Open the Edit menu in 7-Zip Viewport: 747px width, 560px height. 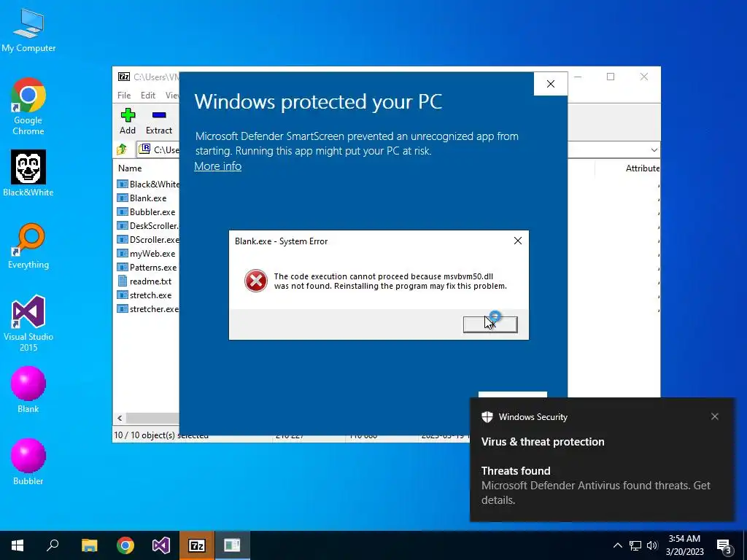(x=147, y=96)
